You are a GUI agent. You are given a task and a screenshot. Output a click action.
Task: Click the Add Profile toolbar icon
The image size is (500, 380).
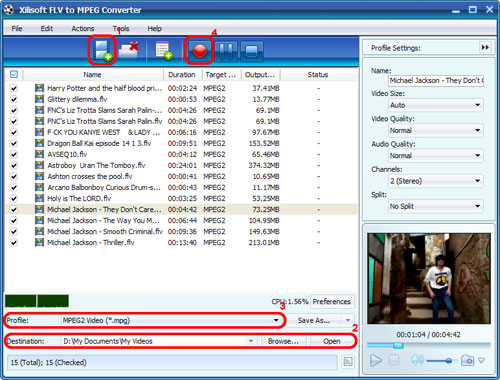click(x=164, y=51)
